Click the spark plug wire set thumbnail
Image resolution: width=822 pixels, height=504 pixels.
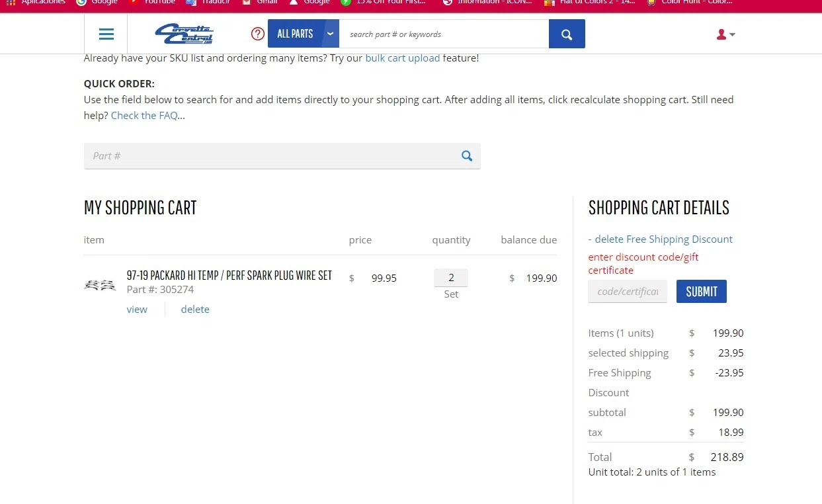(100, 285)
